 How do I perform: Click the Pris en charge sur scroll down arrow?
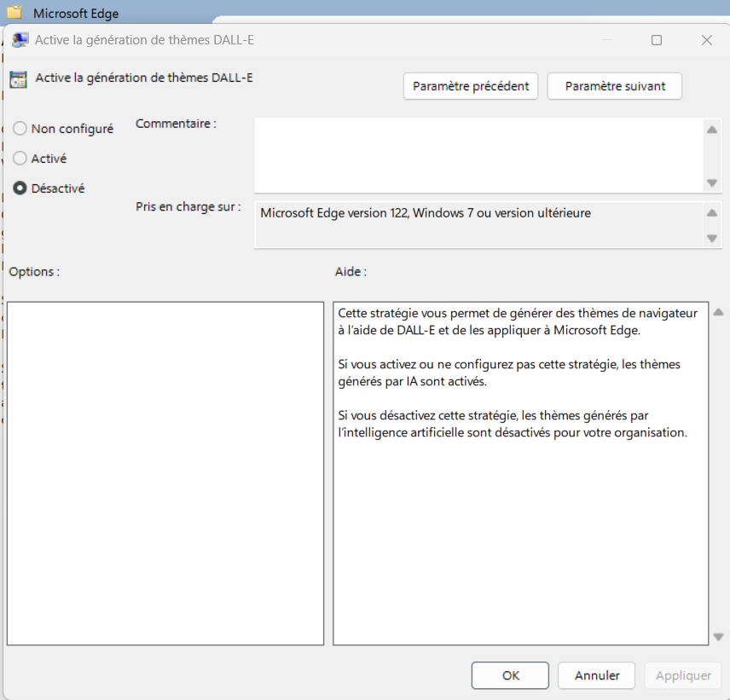[x=712, y=238]
